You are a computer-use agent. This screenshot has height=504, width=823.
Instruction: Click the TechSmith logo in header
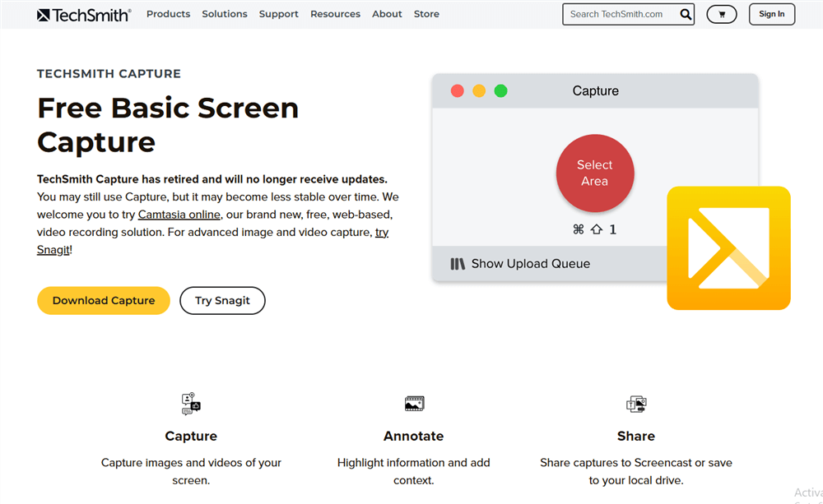tap(84, 14)
